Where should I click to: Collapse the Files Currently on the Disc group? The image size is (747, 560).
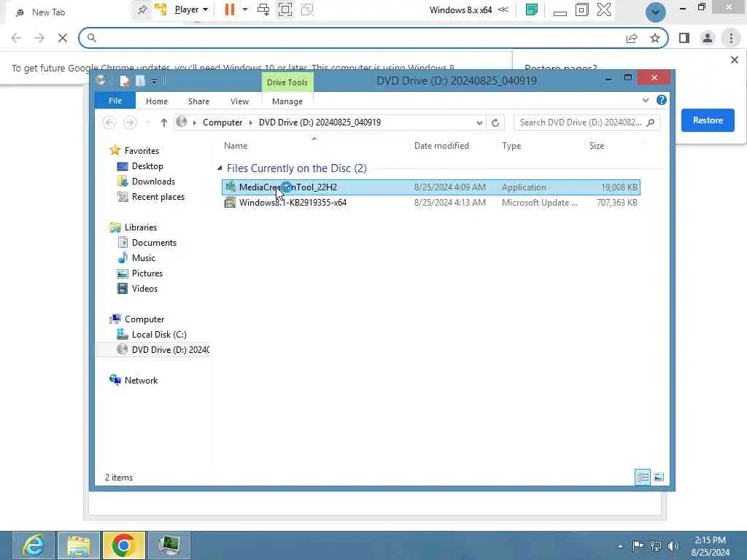click(x=220, y=168)
